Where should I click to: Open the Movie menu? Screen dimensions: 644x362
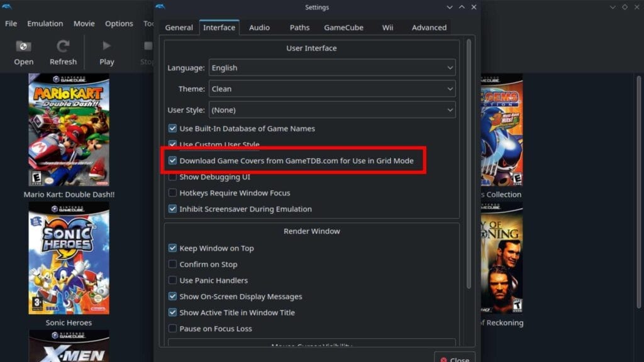84,23
